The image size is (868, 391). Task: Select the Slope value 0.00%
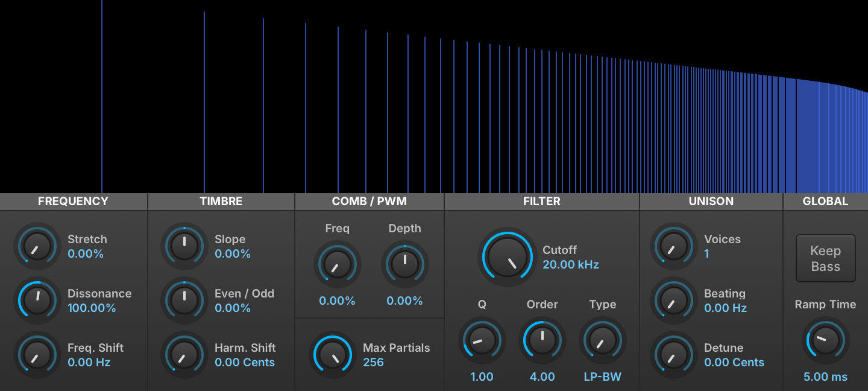point(233,254)
